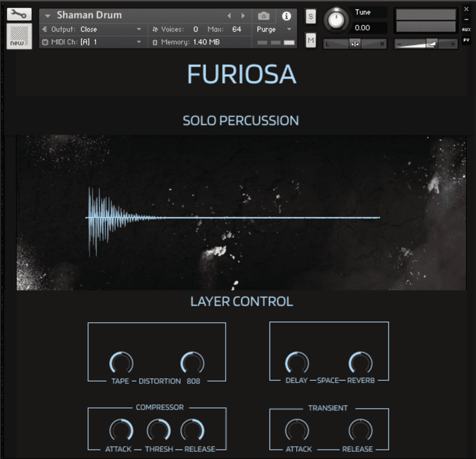Click the Delay space knob

pos(297,363)
